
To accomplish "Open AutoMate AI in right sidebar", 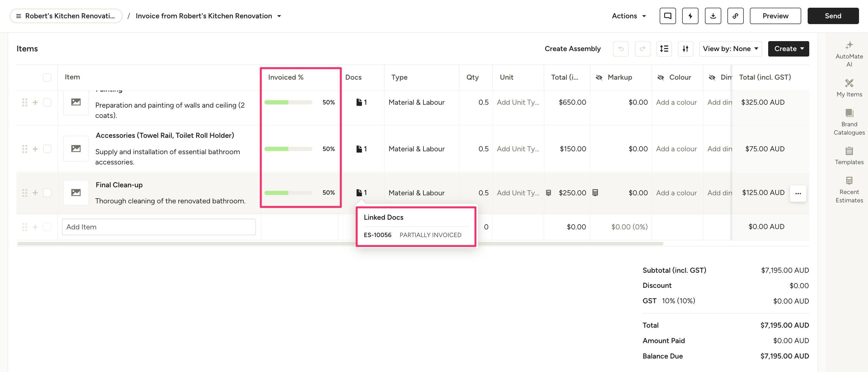I will point(849,54).
